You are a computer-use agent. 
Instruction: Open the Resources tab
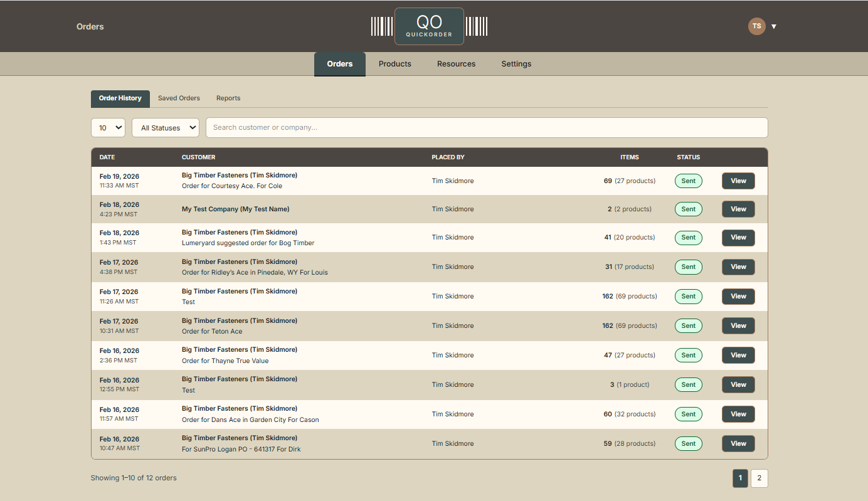tap(456, 64)
